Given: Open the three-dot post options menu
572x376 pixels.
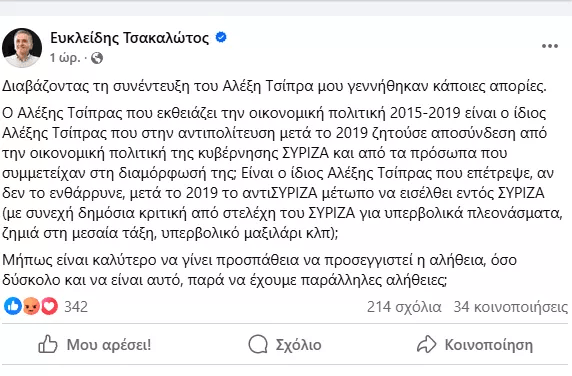Looking at the screenshot, I should click(550, 46).
